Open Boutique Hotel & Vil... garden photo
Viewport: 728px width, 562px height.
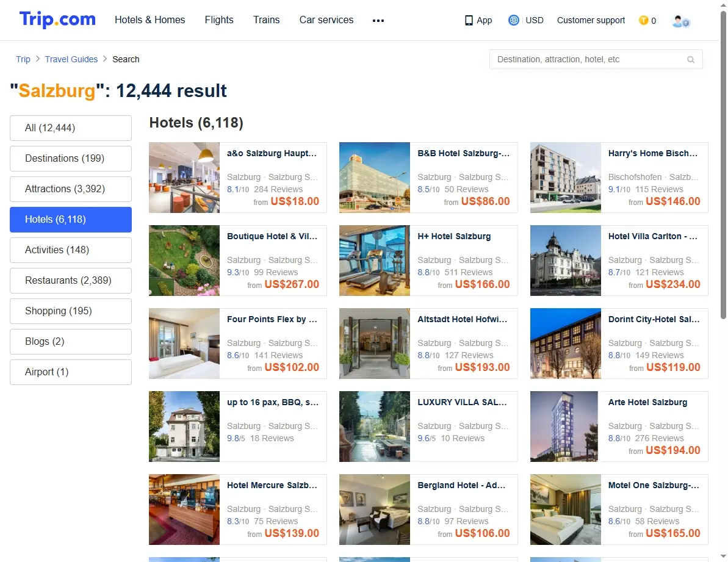184,261
